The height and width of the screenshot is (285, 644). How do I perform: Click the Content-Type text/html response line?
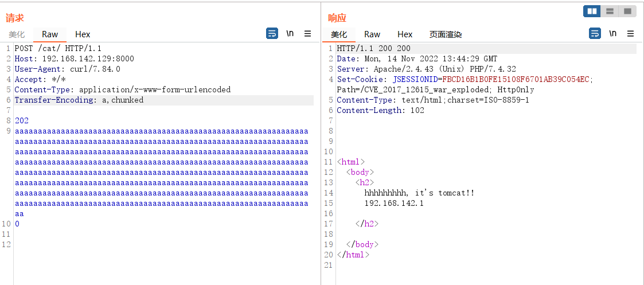coord(433,100)
